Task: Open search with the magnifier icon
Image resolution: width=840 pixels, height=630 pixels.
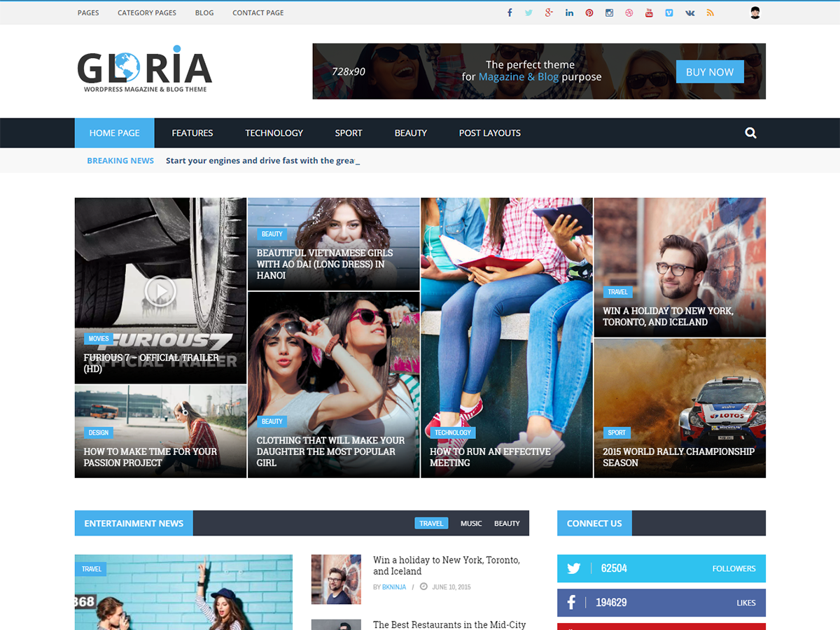Action: point(750,133)
